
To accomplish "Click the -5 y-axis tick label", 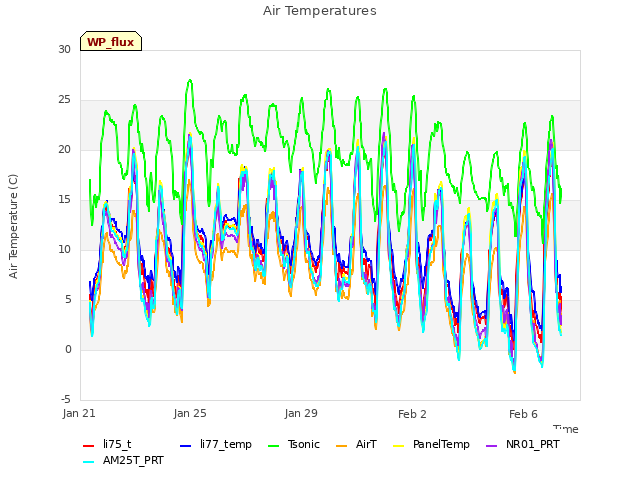I will click(x=66, y=399).
